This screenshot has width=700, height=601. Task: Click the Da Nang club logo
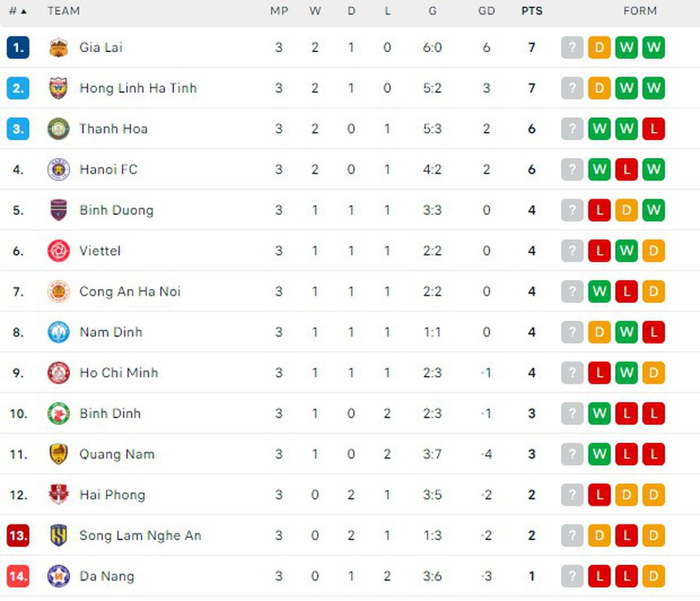point(58,576)
